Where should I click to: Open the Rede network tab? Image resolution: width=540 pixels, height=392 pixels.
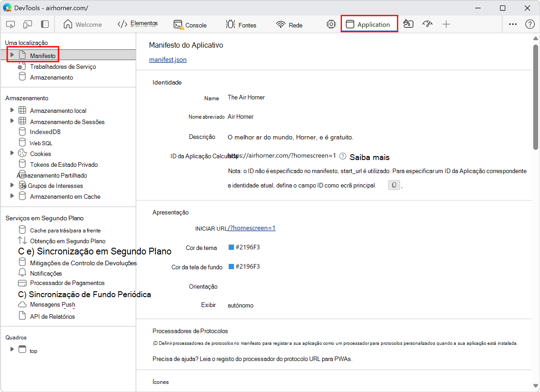(x=289, y=25)
